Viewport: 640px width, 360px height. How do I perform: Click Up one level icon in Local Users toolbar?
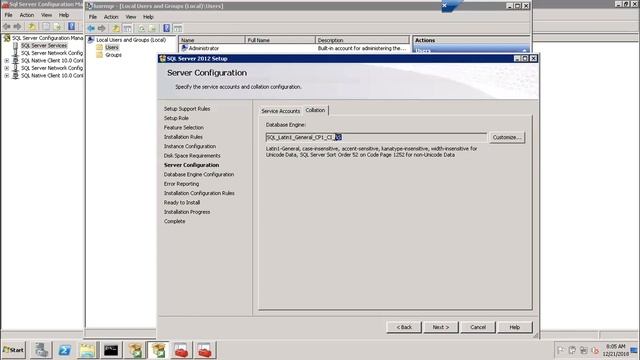[x=116, y=28]
